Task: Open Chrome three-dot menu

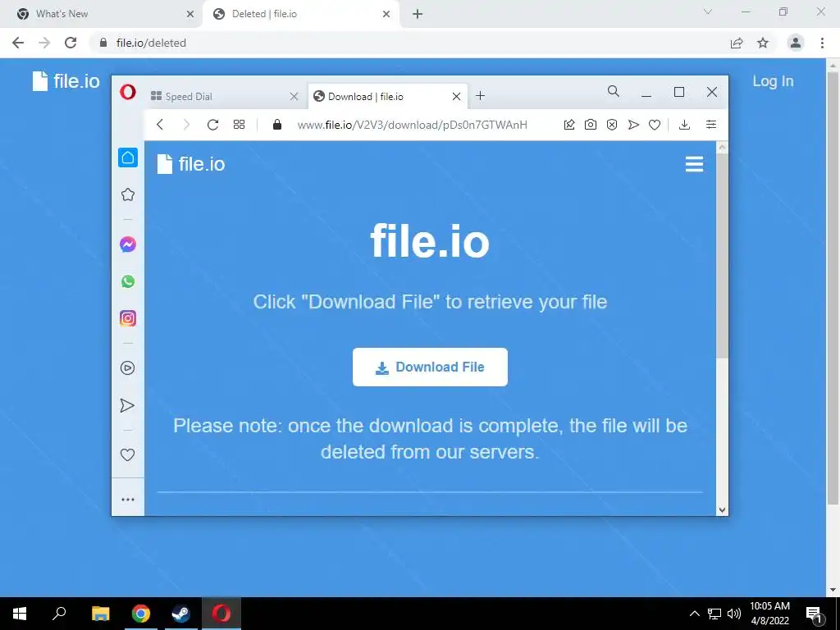Action: click(822, 43)
